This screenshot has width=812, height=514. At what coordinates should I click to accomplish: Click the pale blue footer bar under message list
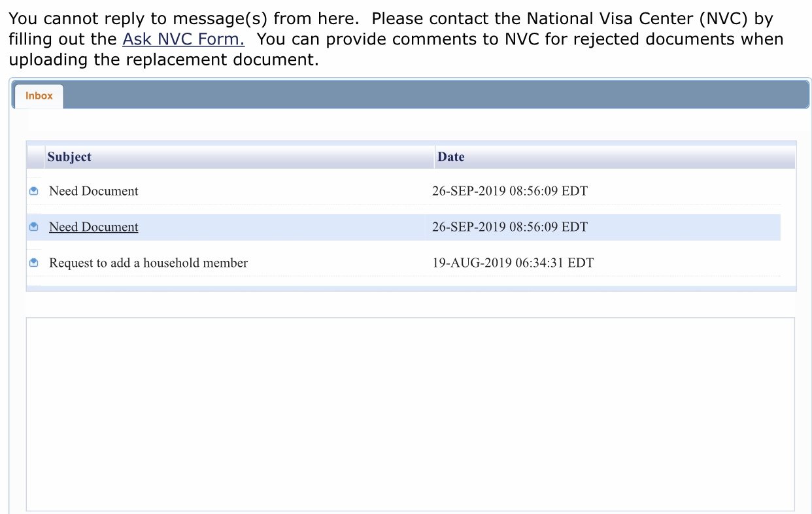coord(411,288)
